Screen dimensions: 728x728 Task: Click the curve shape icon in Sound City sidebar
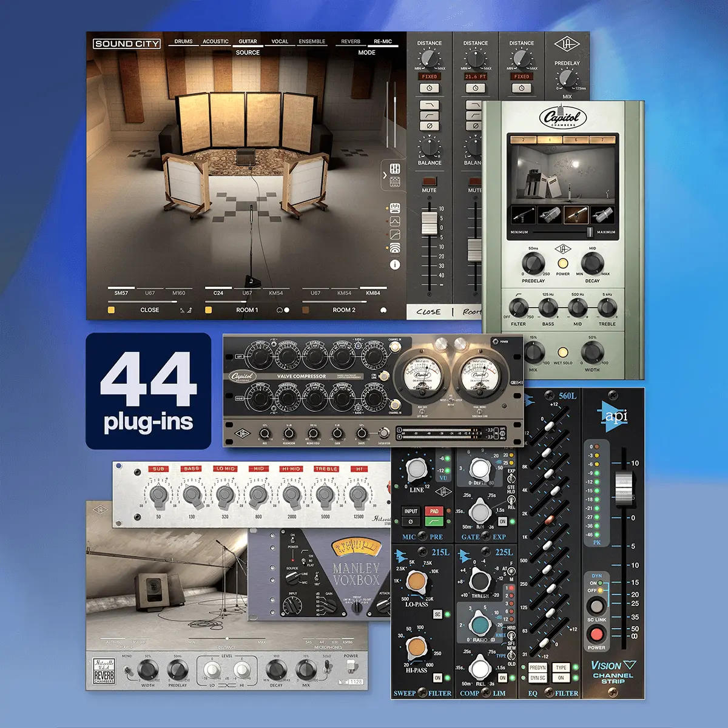coord(395,221)
